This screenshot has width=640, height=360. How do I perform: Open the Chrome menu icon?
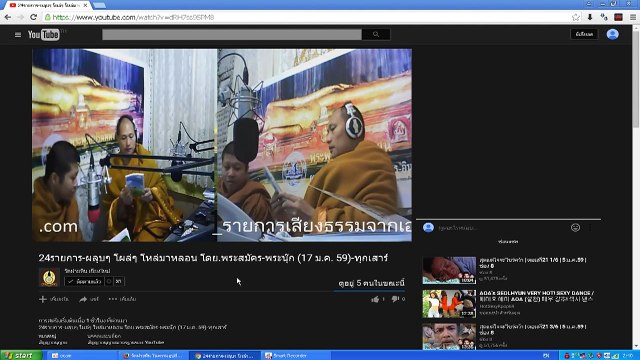click(633, 17)
